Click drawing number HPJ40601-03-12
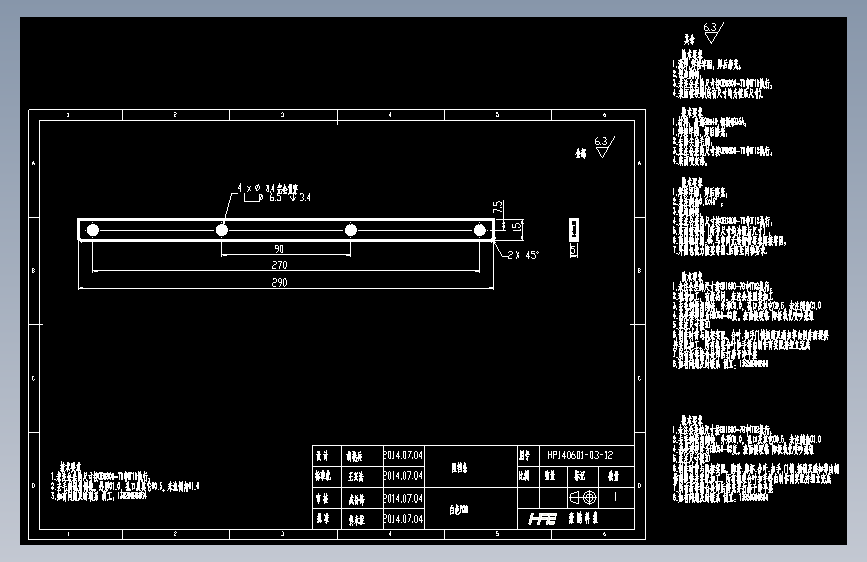This screenshot has width=867, height=562. 580,455
